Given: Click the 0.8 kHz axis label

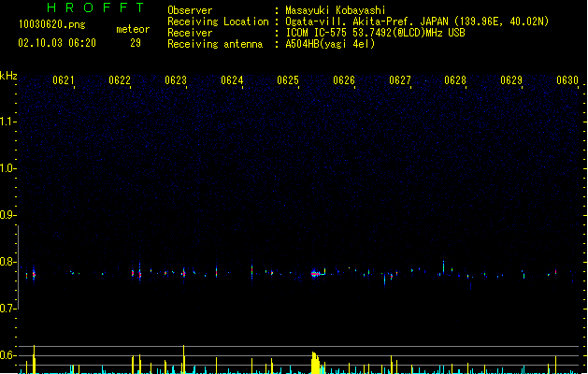Looking at the screenshot, I should coord(7,262).
